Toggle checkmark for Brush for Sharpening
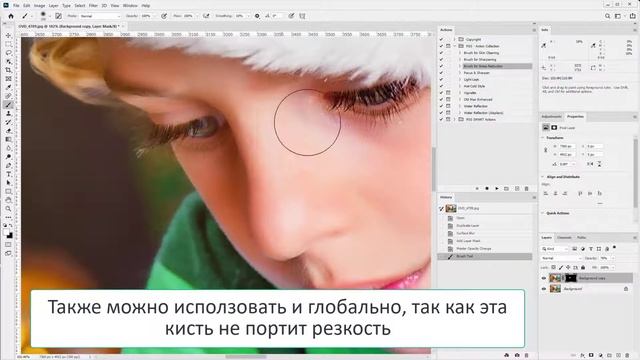The height and width of the screenshot is (360, 640). tap(441, 60)
